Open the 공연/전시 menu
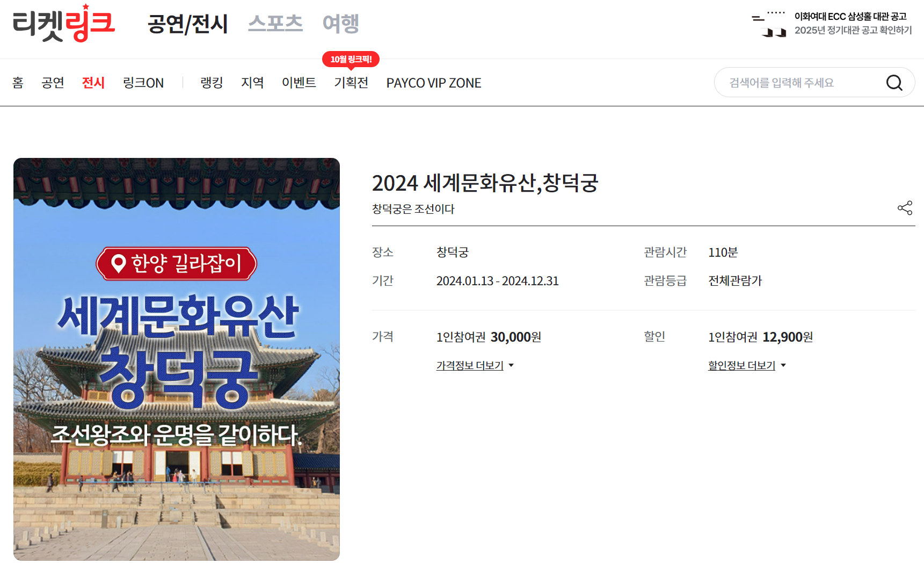 188,24
